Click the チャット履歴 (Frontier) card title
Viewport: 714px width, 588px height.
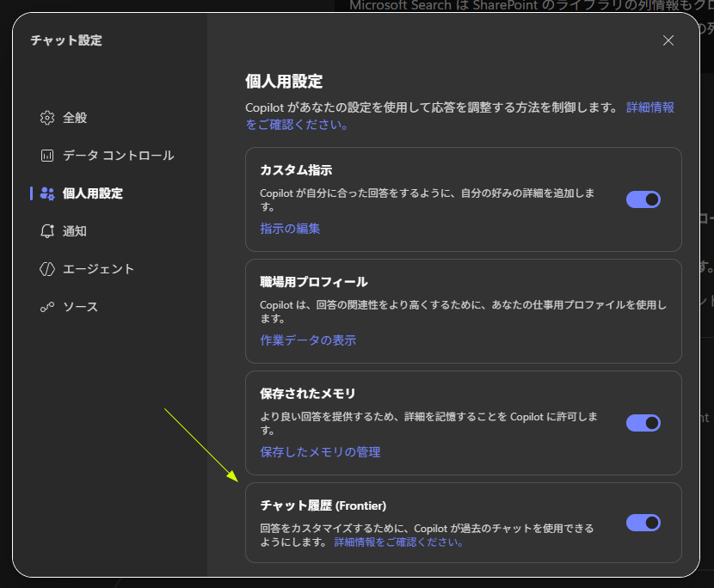323,505
